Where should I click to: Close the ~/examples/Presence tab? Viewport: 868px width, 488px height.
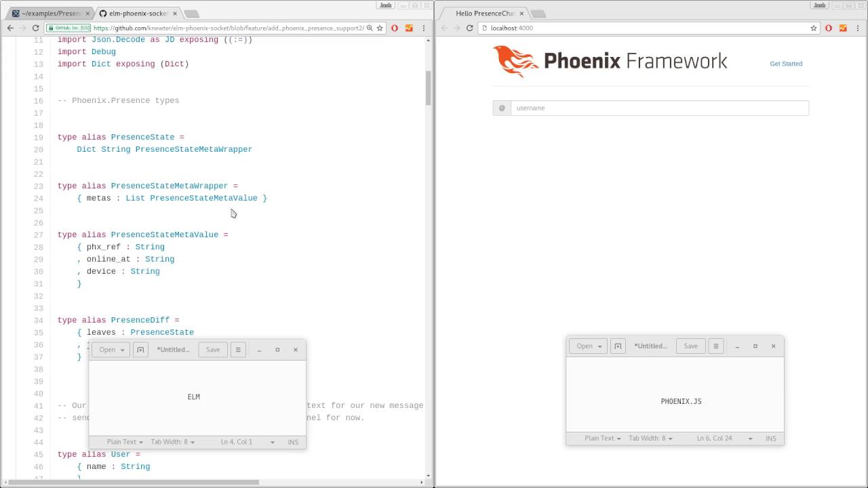(87, 14)
